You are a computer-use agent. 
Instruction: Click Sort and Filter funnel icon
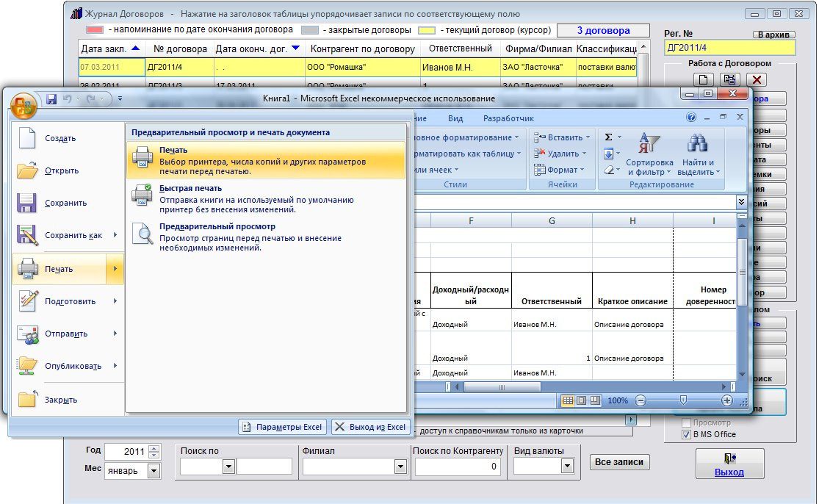coord(649,144)
